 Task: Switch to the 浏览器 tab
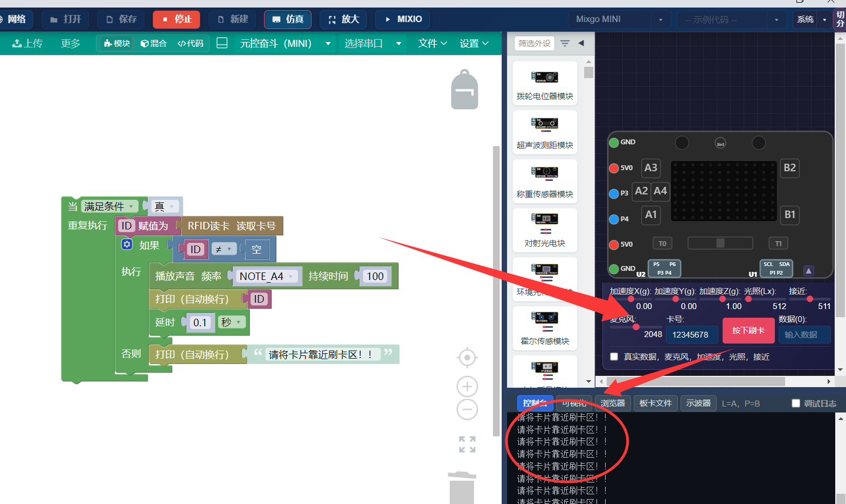(613, 403)
